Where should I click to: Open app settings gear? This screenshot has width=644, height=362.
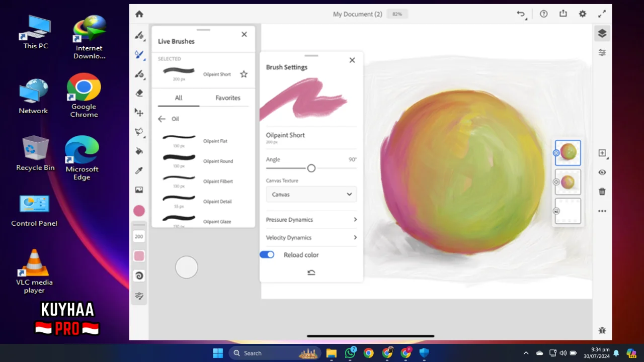click(583, 14)
